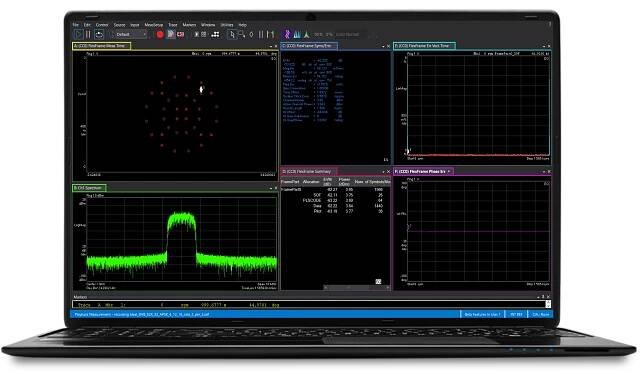Open the Window menu
The image size is (642, 374).
click(208, 25)
